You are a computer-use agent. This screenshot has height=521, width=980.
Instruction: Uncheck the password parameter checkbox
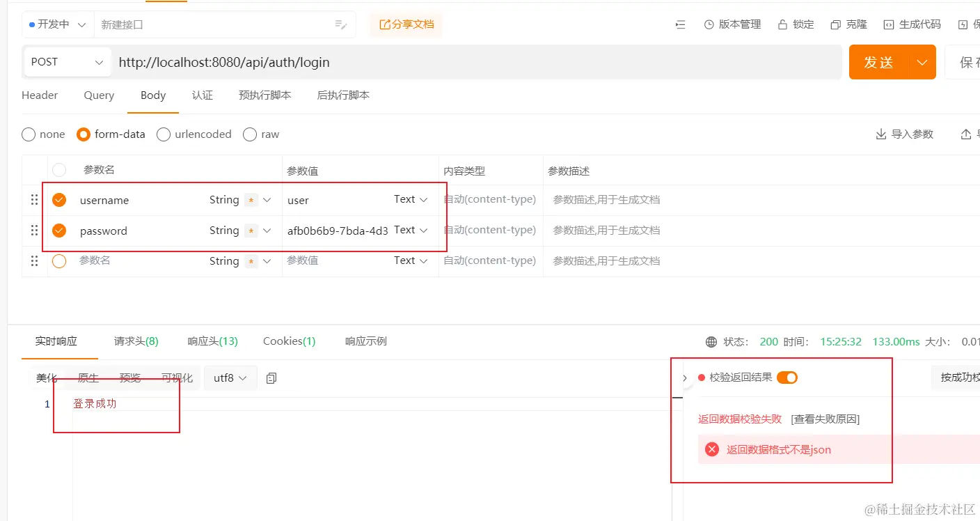[59, 231]
